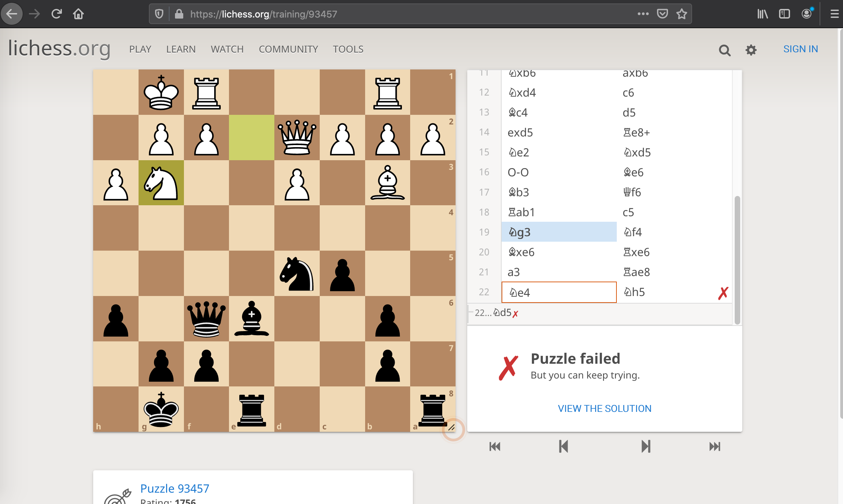Open the Firefox Library menu
This screenshot has height=504, width=843.
click(x=763, y=14)
